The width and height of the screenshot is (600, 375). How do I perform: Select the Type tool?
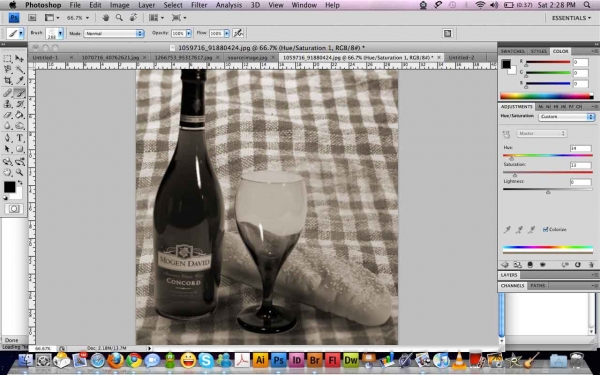coord(20,138)
